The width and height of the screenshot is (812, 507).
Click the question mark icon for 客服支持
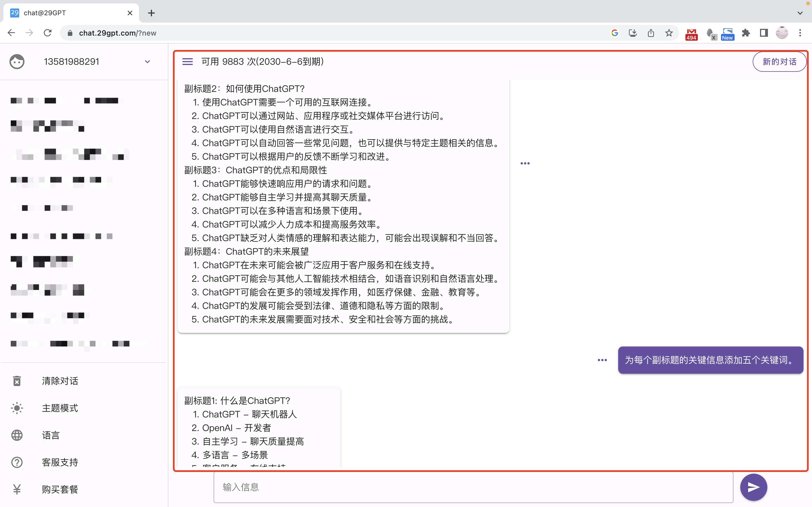pos(17,462)
